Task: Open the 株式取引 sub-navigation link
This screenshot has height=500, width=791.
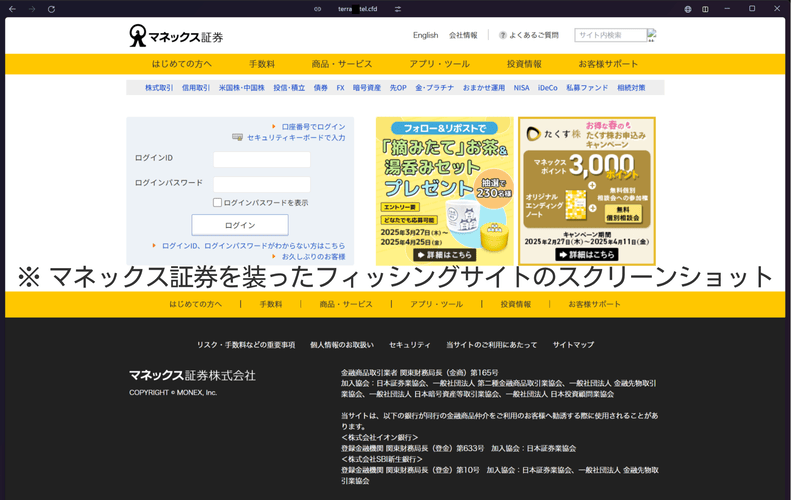Action: tap(159, 88)
